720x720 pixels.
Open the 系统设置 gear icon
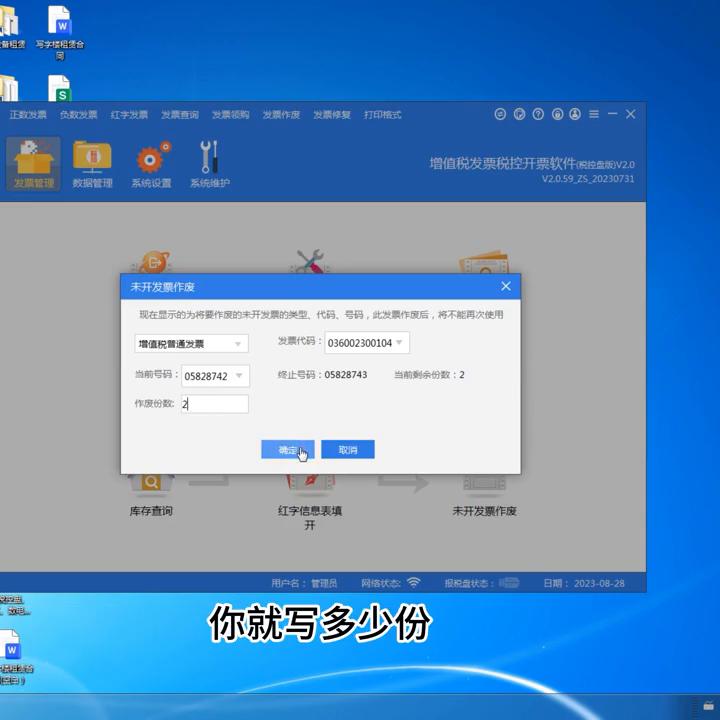pos(151,163)
